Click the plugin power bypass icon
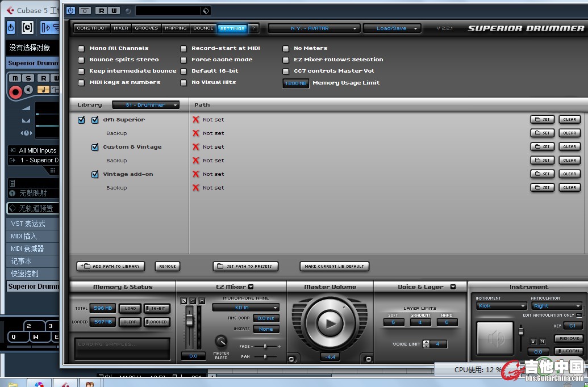 pyautogui.click(x=70, y=11)
